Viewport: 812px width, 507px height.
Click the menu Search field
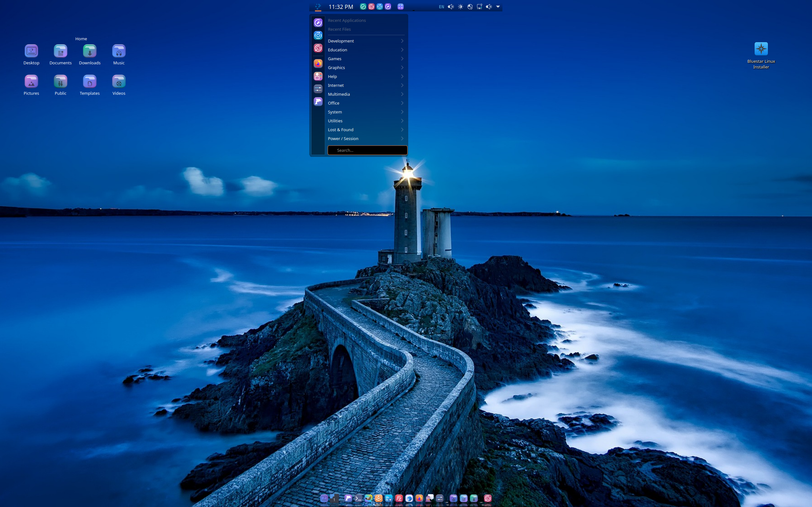367,150
